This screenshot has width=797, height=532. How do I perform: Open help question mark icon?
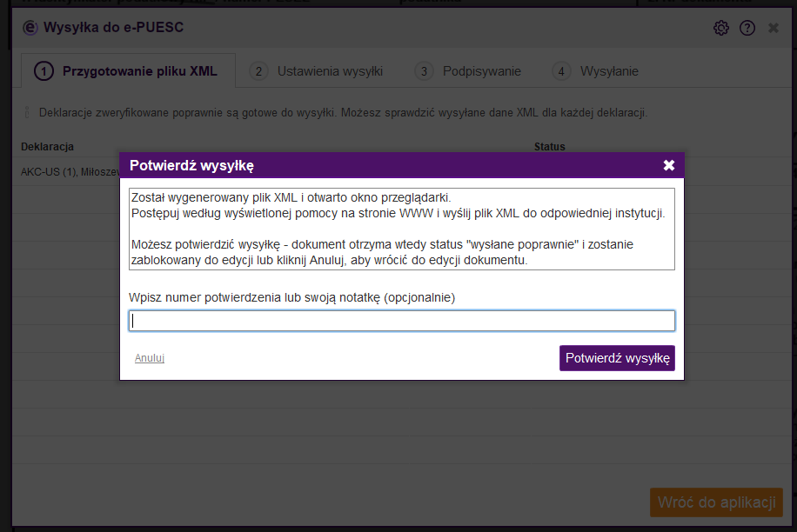(747, 28)
